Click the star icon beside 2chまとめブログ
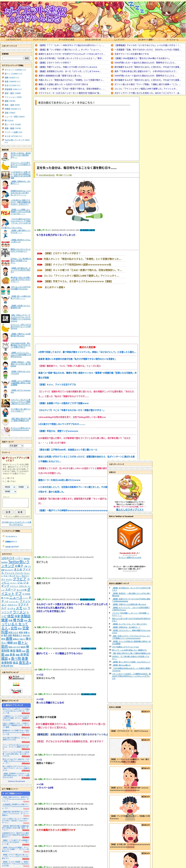 click(3, 546)
